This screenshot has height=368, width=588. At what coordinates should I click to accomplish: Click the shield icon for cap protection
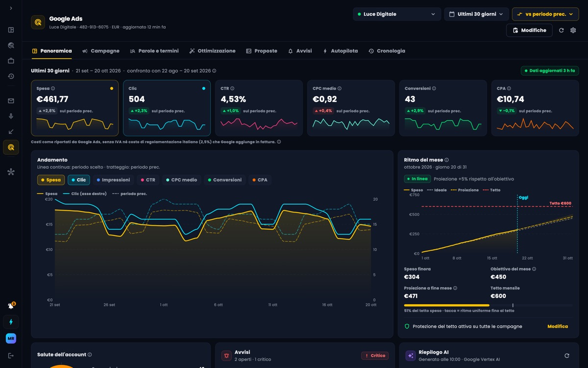pyautogui.click(x=407, y=326)
